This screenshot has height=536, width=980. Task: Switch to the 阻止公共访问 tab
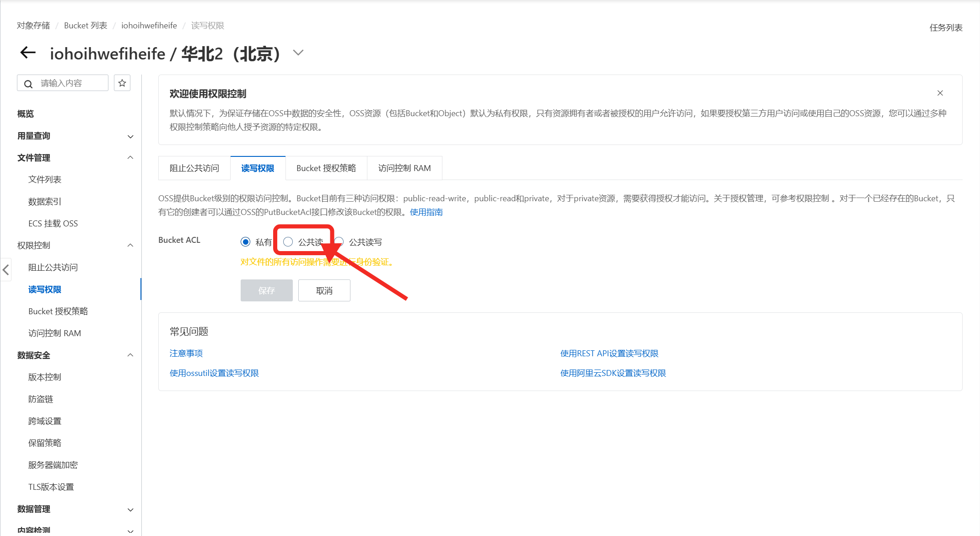click(x=194, y=168)
